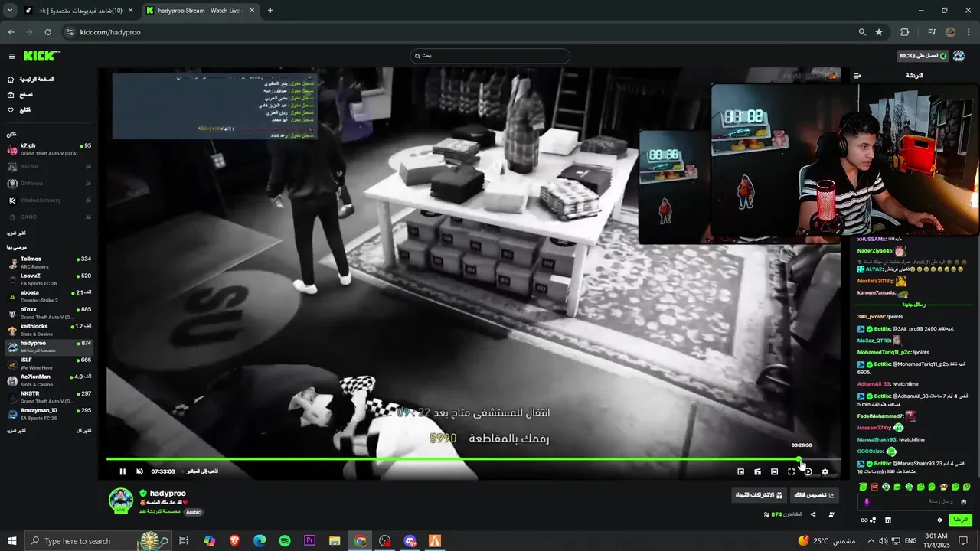The width and height of the screenshot is (980, 551).
Task: Open the user profile avatar menu
Action: (959, 56)
